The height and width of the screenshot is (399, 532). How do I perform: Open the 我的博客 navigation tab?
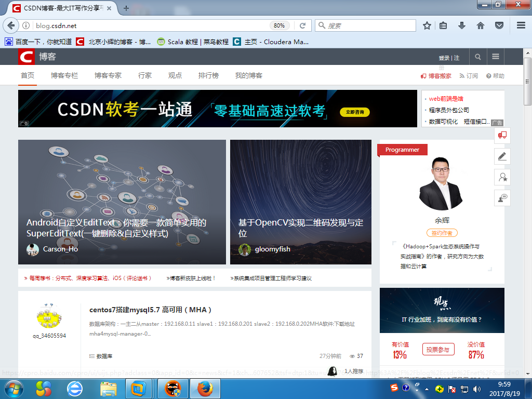click(x=249, y=75)
